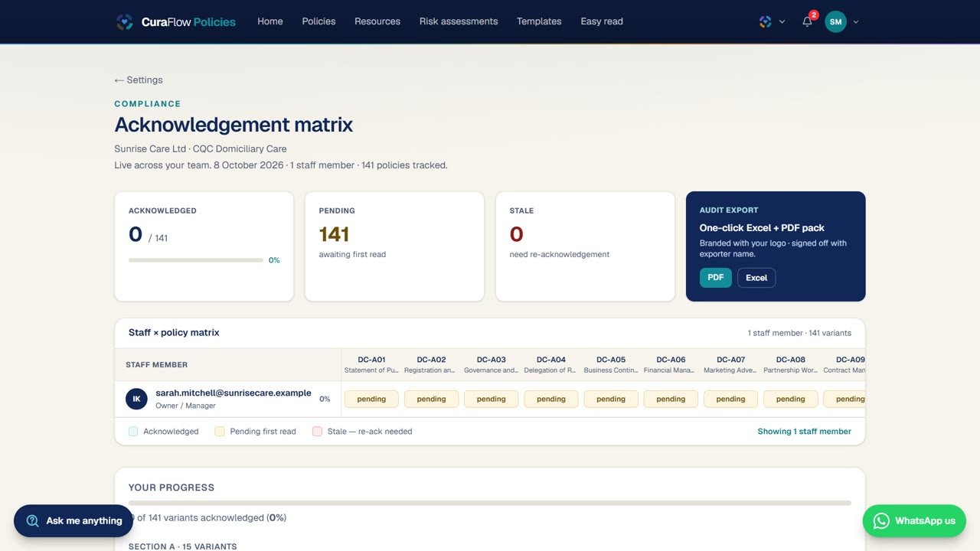Image resolution: width=980 pixels, height=551 pixels.
Task: Click the Pending first read legend swatch
Action: (220, 432)
